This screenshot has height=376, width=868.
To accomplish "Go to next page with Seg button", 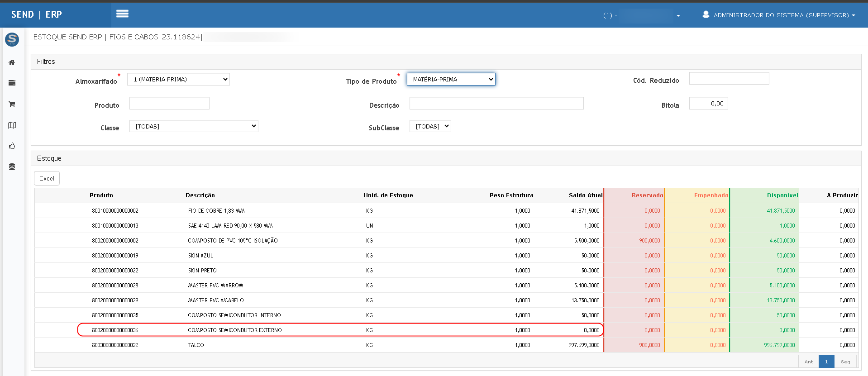I will click(x=845, y=362).
